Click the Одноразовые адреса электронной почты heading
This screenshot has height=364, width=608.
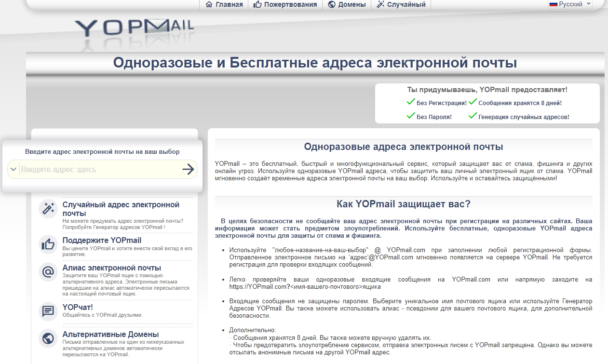point(404,147)
